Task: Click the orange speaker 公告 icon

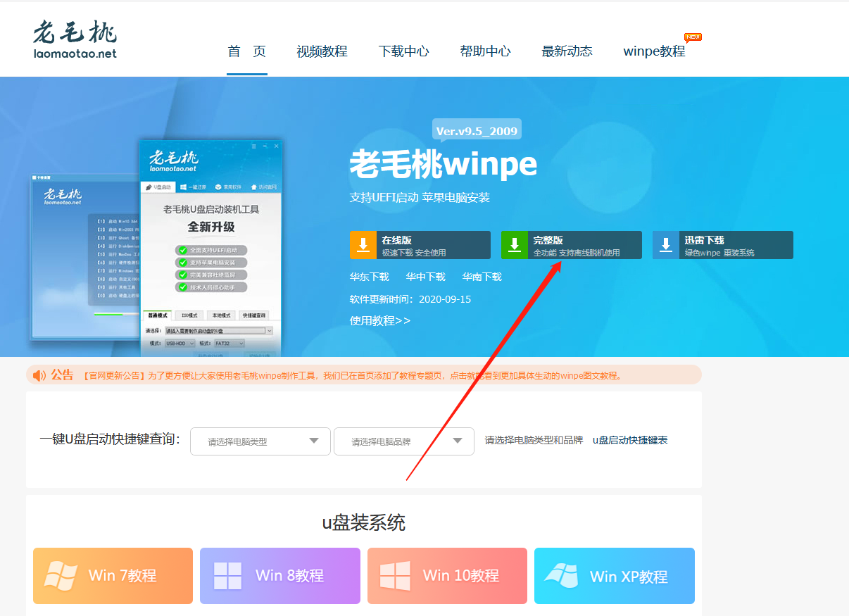Action: pyautogui.click(x=39, y=375)
